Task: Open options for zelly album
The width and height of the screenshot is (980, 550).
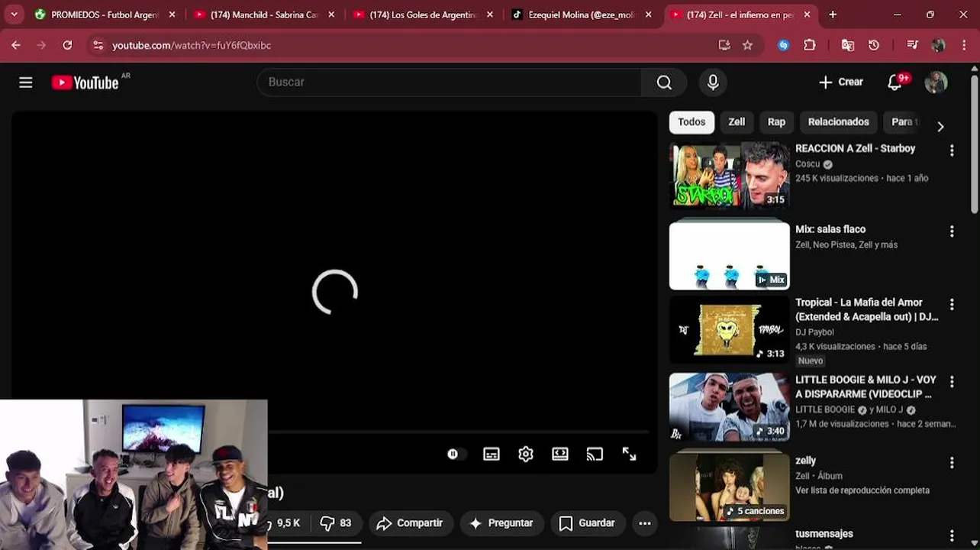Action: pos(952,463)
